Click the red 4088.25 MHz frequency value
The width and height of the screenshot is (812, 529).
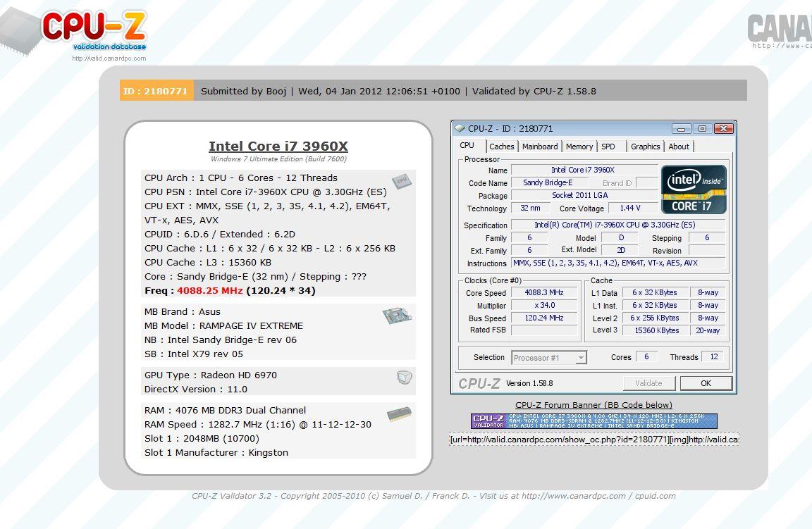[210, 291]
